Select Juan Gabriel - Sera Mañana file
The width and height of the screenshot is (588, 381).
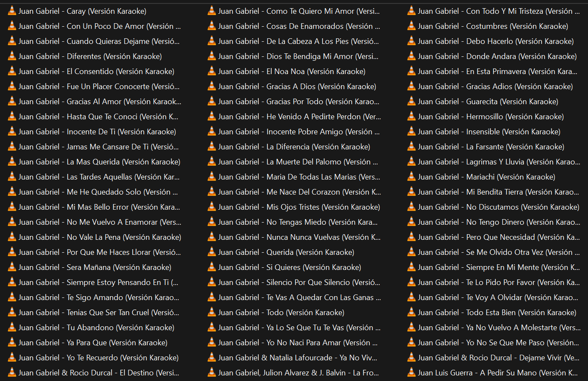click(95, 267)
